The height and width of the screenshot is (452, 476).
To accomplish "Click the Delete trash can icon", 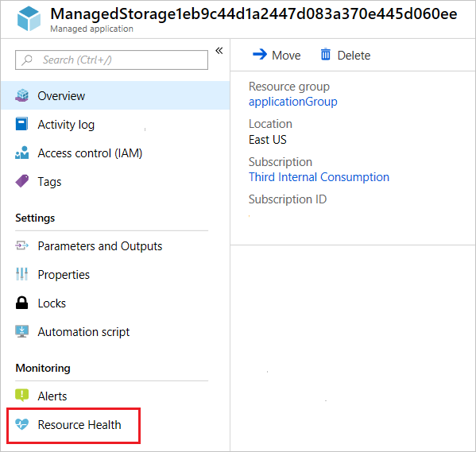I will tap(326, 55).
